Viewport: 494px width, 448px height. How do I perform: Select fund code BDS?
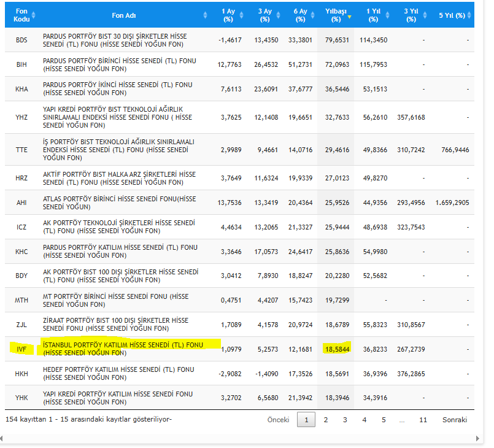click(x=21, y=40)
